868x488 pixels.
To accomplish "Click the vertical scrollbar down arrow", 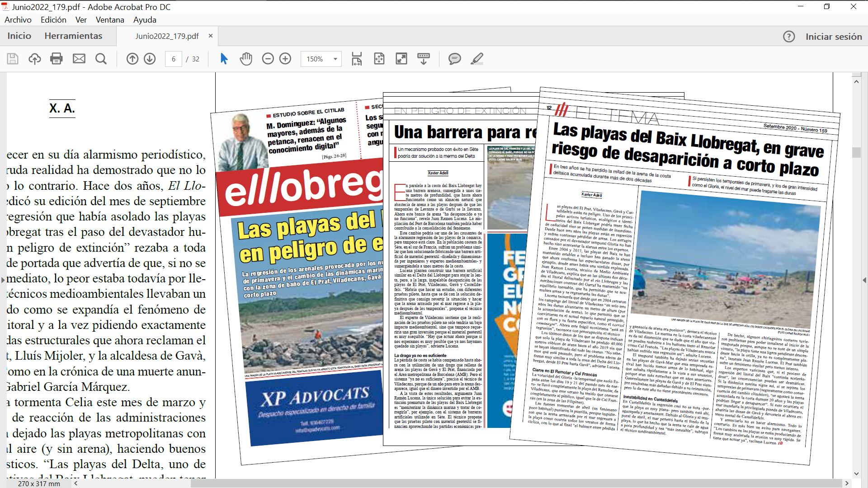I will tap(856, 474).
